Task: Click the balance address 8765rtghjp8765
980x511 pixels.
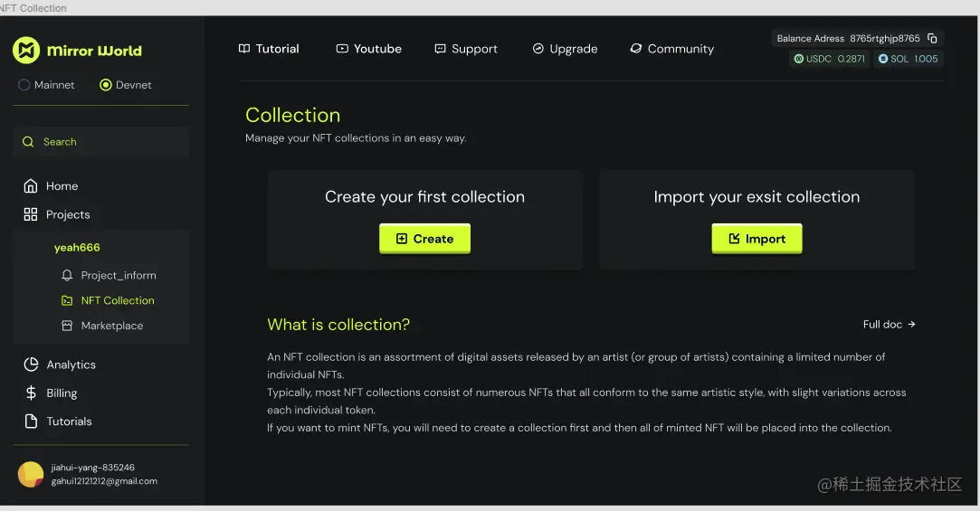Action: [x=885, y=39]
